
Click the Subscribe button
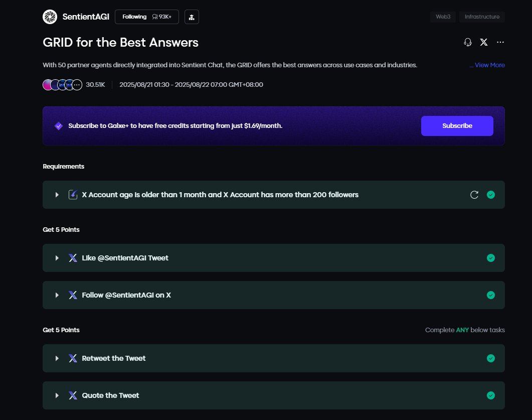coord(457,125)
